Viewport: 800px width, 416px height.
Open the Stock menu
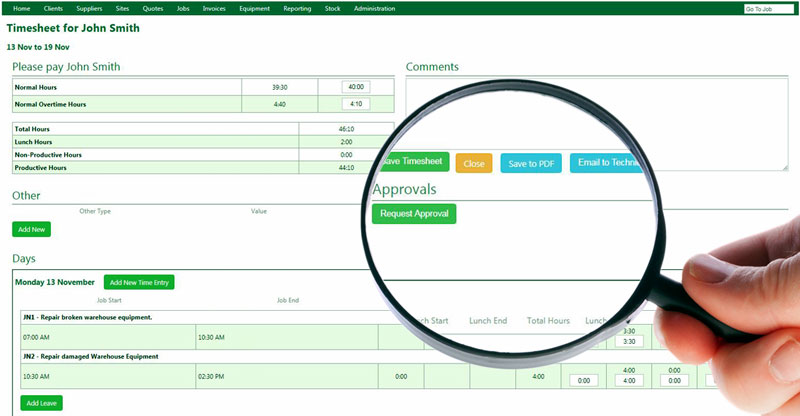[333, 8]
